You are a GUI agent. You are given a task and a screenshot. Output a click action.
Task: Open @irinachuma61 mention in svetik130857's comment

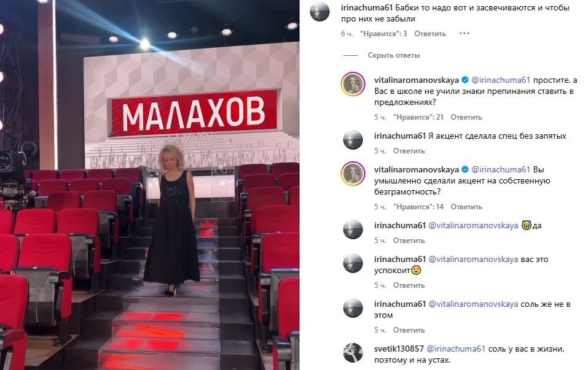pos(456,349)
